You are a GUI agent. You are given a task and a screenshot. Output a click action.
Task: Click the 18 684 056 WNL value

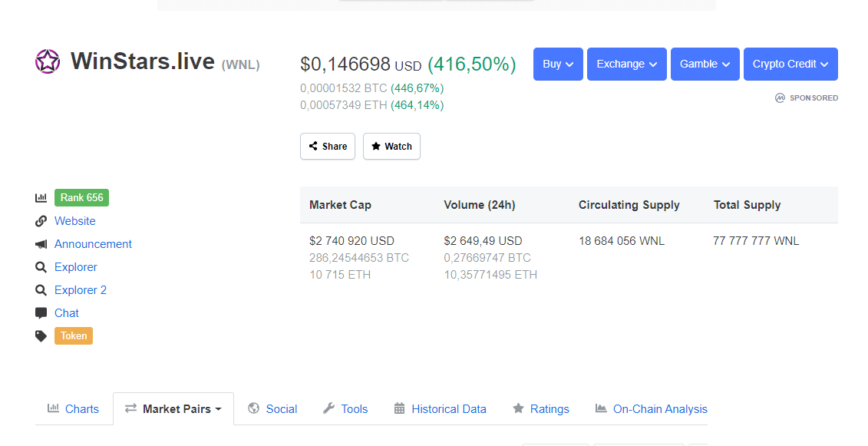(x=622, y=241)
